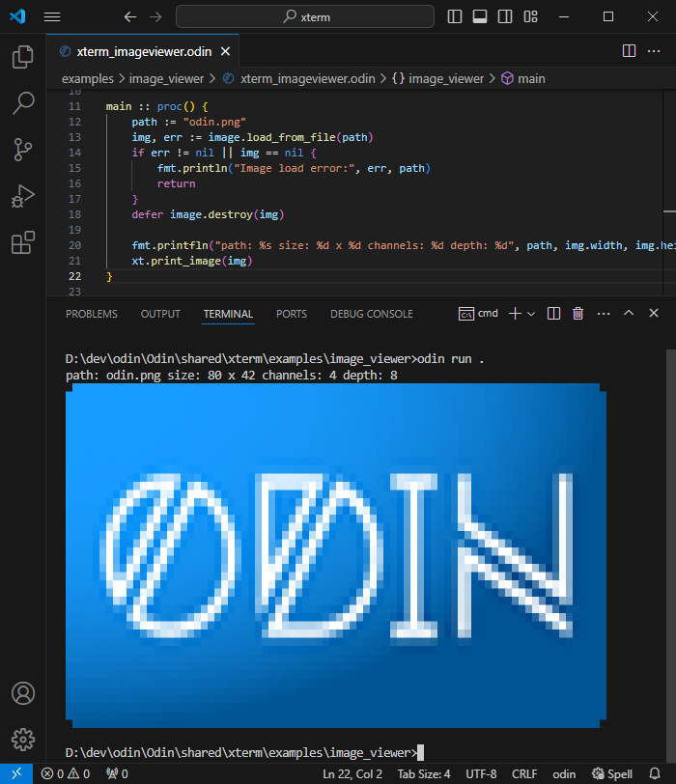
Task: Click the examples breadcrumb
Action: [88, 79]
